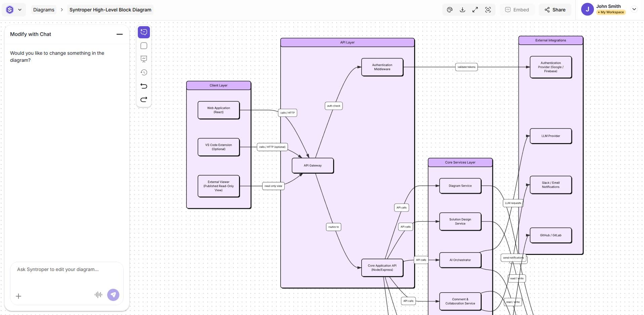Click the Syntroper High-Level Block Diagram title
The height and width of the screenshot is (315, 644).
coord(110,10)
